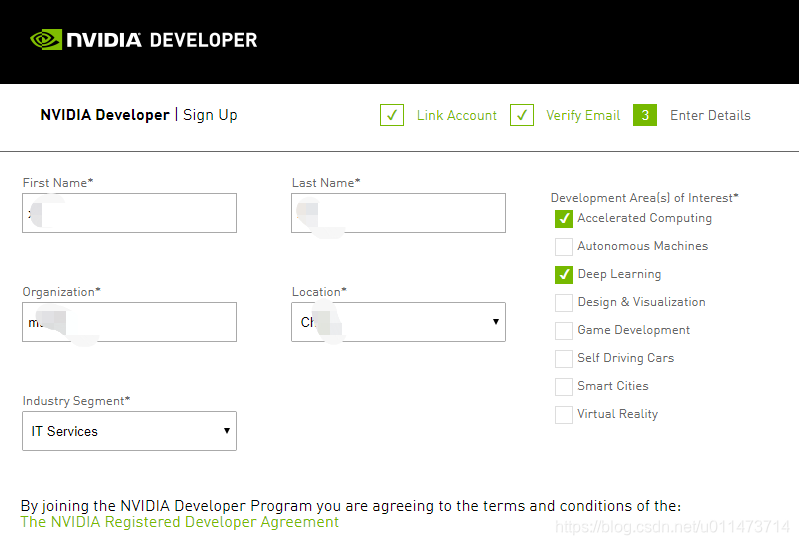Open the NVIDIA Registered Developer Agreement link

click(x=179, y=522)
